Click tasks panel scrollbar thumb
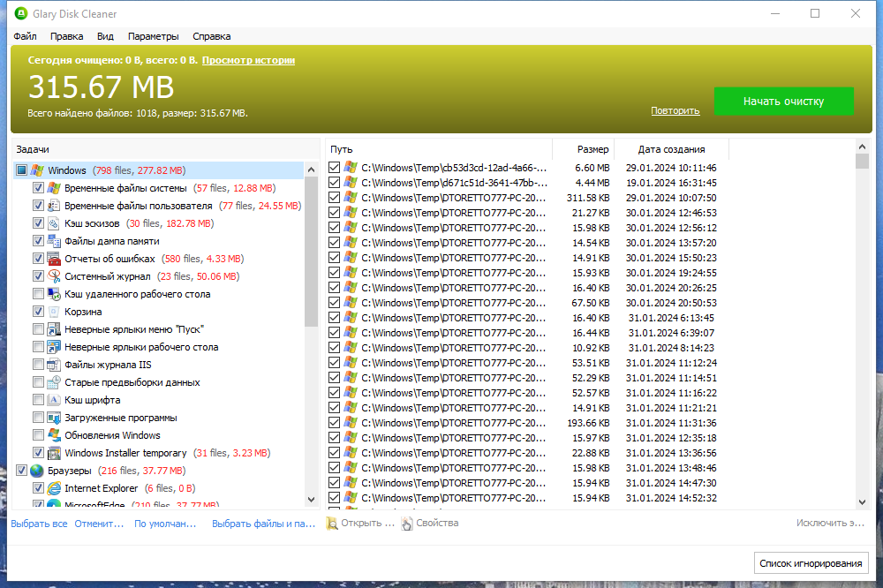The width and height of the screenshot is (883, 588). click(312, 252)
